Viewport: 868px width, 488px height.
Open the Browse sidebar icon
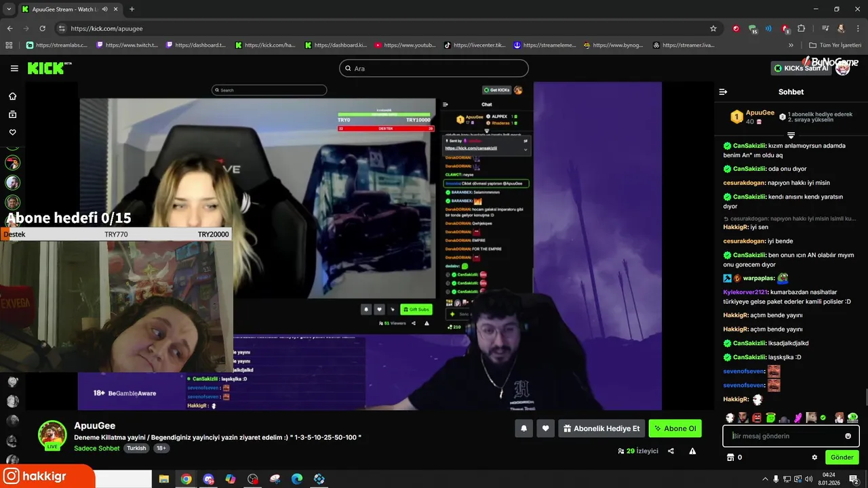pyautogui.click(x=12, y=115)
